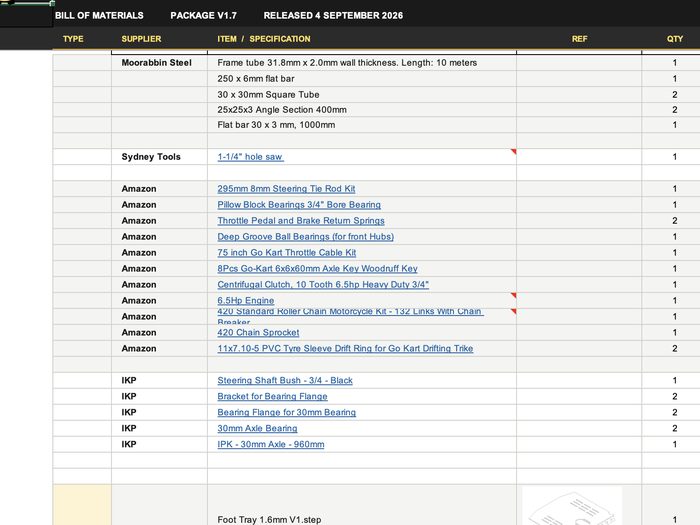Viewport: 700px width, 525px height.
Task: Open Centrifugal Clutch 10 Tooth link
Action: point(323,284)
